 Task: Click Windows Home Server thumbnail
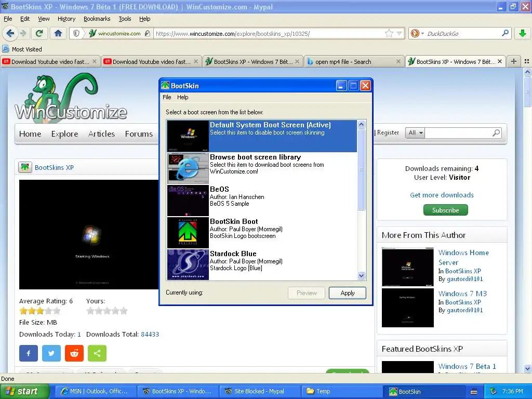[407, 267]
